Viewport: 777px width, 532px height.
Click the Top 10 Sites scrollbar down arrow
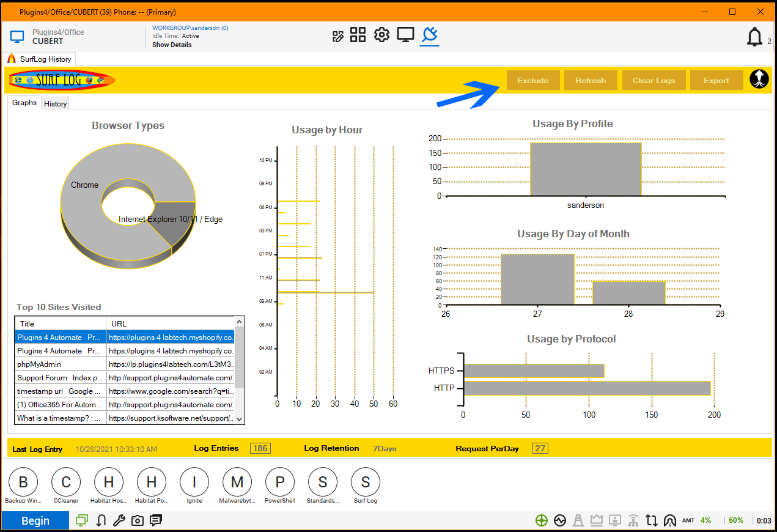coord(239,419)
